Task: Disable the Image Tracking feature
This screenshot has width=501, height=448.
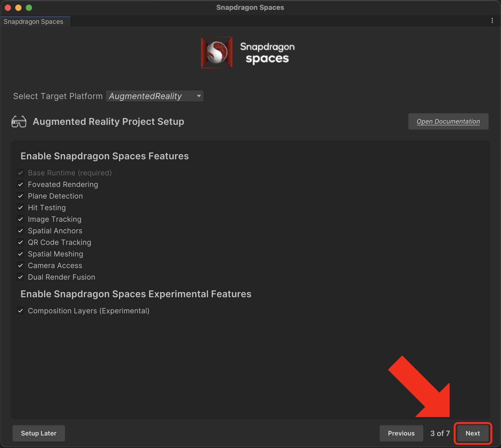Action: (x=21, y=219)
